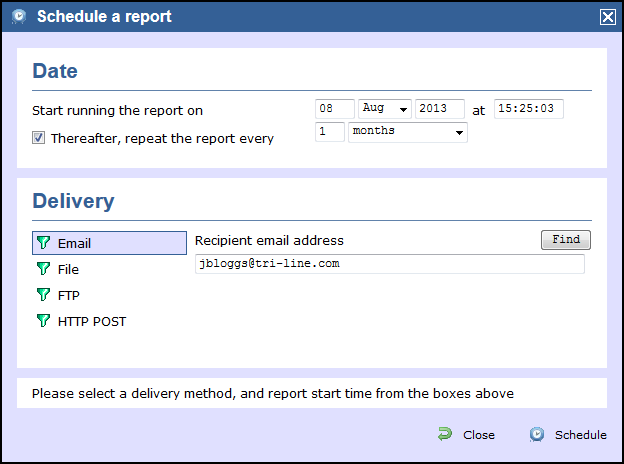Viewport: 624px width, 464px height.
Task: Click the Email funnel icon
Action: (x=43, y=243)
